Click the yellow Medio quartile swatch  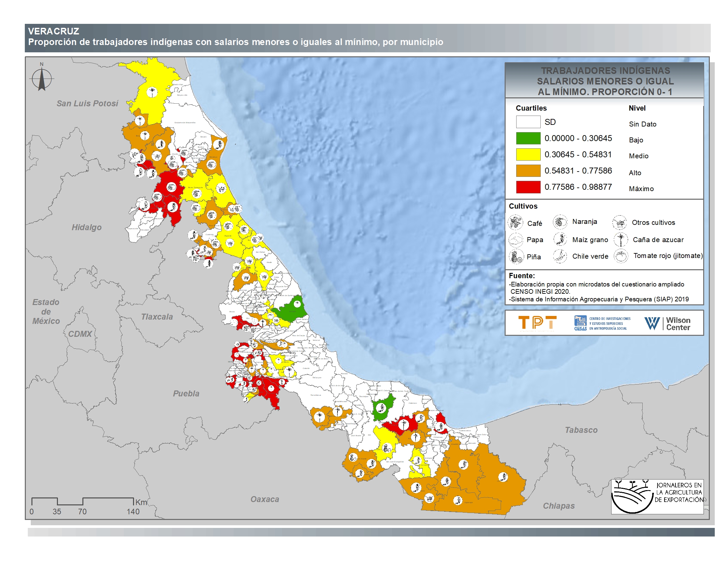528,154
